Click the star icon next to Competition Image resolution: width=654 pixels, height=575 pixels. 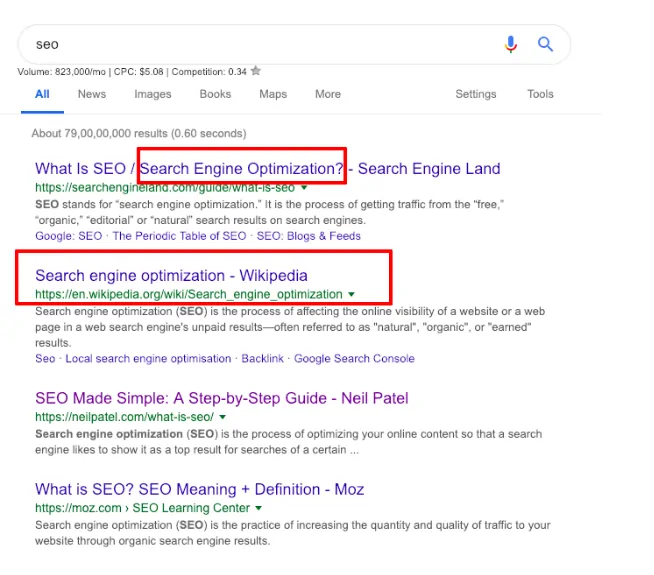pos(256,71)
